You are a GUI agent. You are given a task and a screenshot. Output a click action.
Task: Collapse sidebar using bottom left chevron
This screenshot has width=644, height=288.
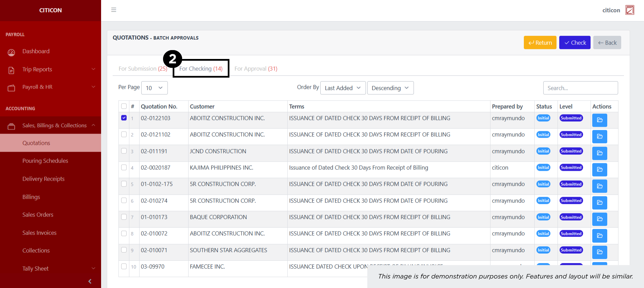click(90, 281)
